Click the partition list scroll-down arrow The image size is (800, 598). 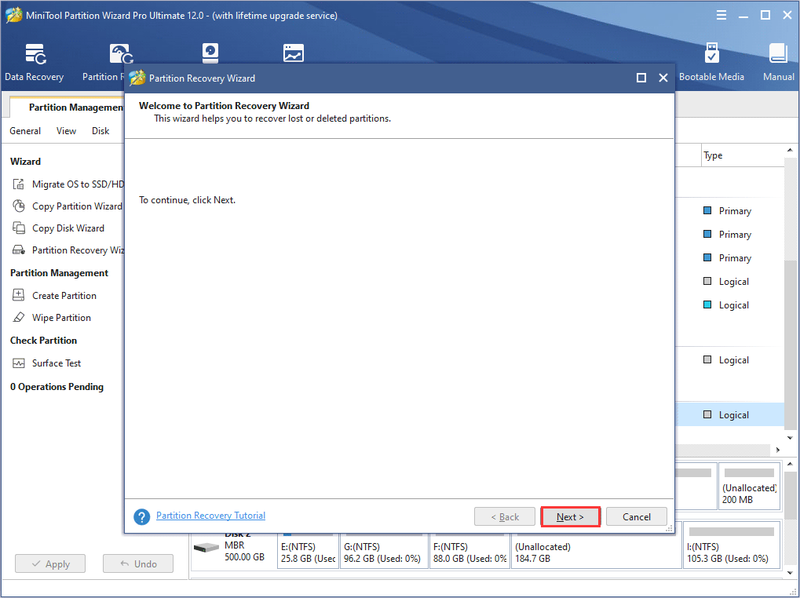click(790, 438)
